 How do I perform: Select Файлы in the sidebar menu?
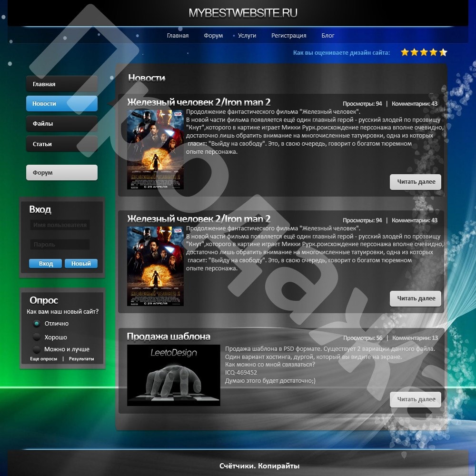click(x=62, y=124)
